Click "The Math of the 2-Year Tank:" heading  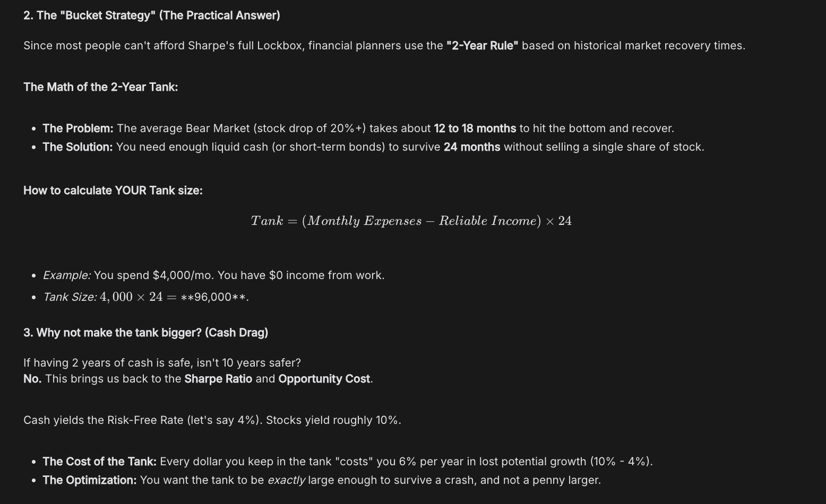[x=100, y=87]
